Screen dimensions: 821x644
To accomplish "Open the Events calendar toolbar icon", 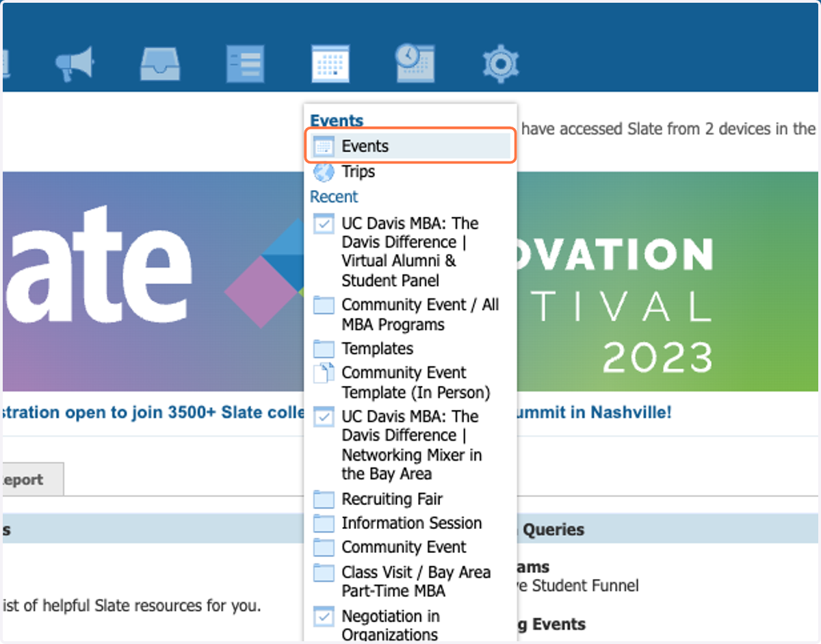I will coord(330,64).
